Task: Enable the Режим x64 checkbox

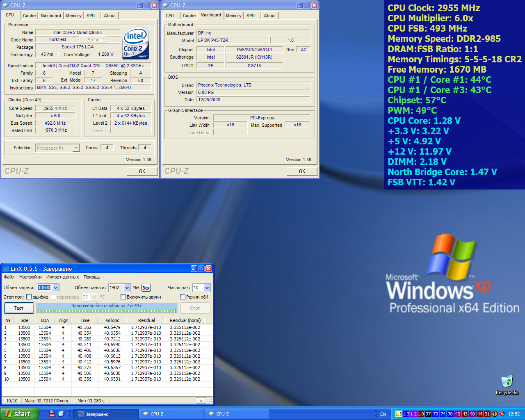Action: pyautogui.click(x=183, y=297)
